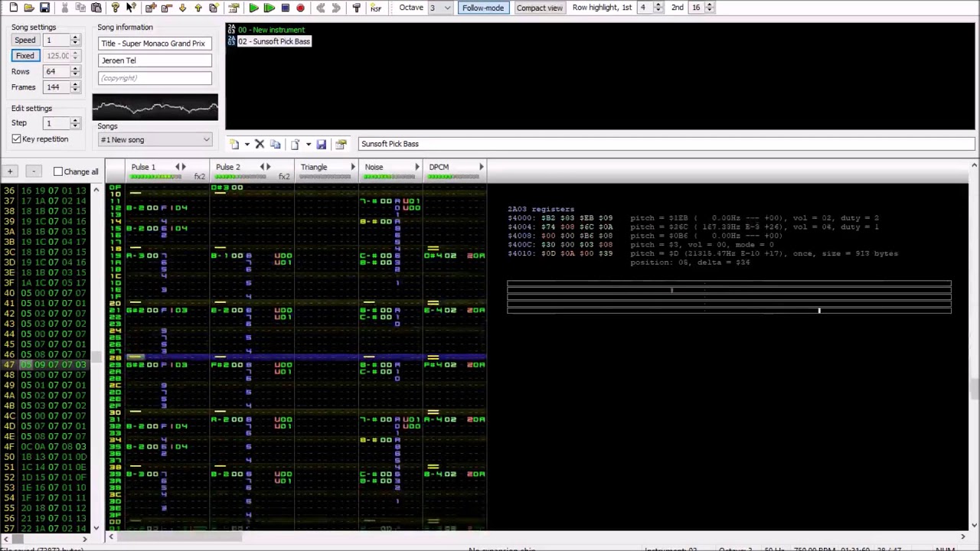
Task: Copy selection using the toolbar icon
Action: pyautogui.click(x=80, y=8)
